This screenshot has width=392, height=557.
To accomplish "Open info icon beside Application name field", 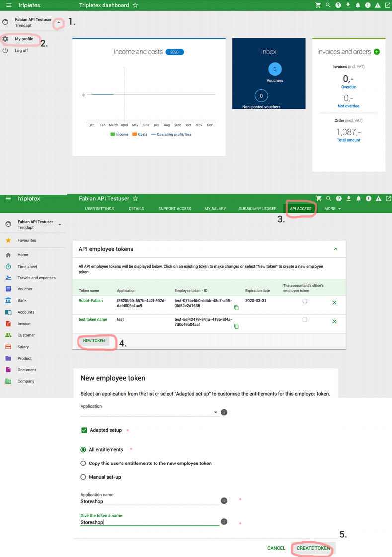I will (224, 501).
